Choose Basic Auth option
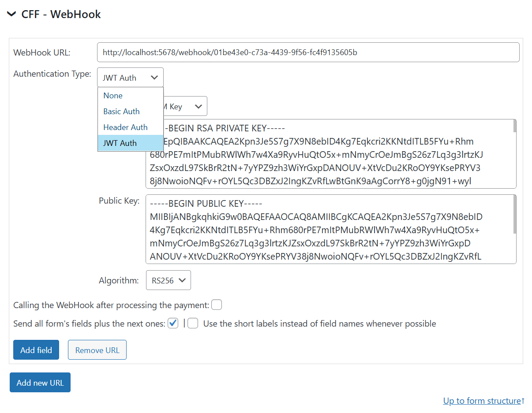The height and width of the screenshot is (413, 532). pyautogui.click(x=131, y=112)
